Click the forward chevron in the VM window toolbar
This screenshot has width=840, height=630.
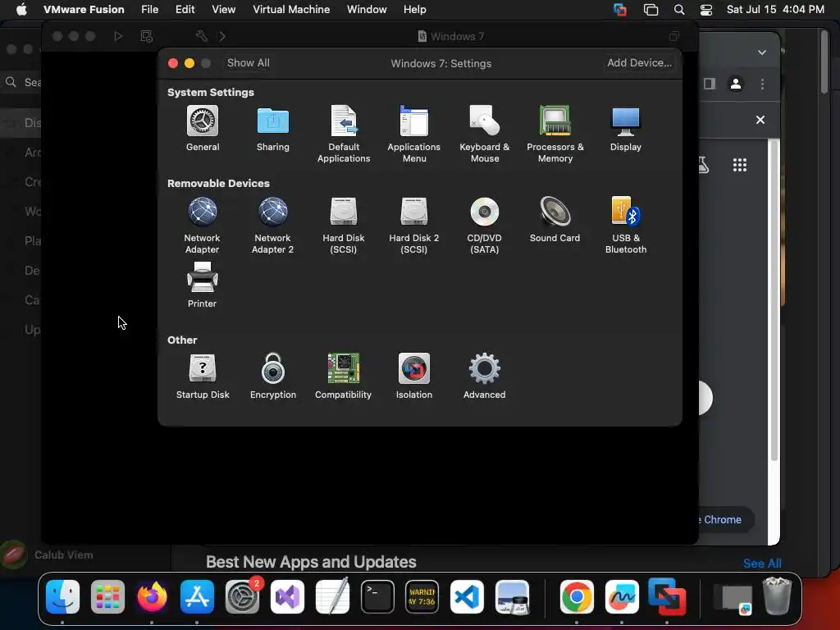pyautogui.click(x=222, y=36)
